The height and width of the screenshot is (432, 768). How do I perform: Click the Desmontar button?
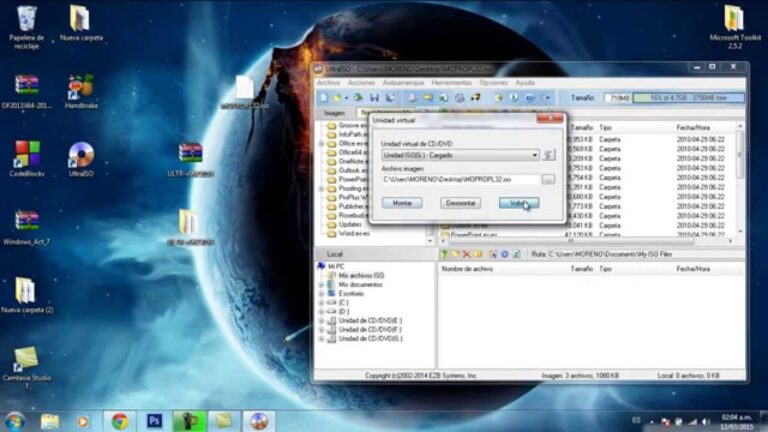[x=460, y=203]
